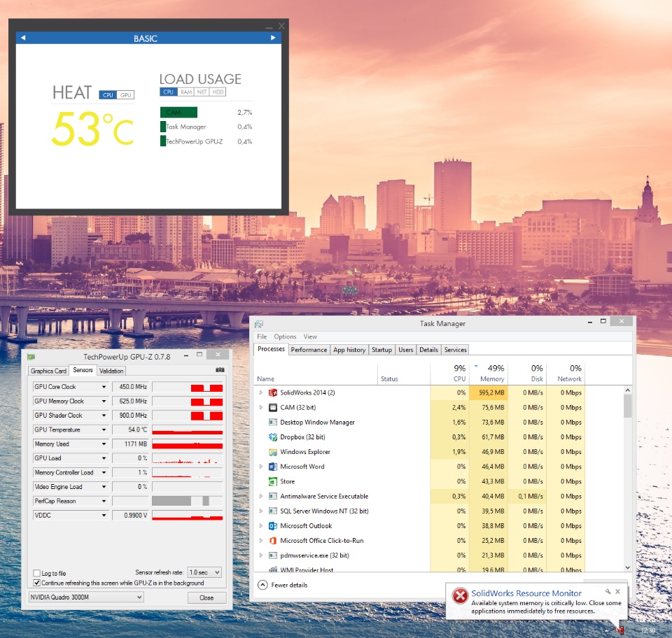Show NET load usage in CAM
This screenshot has height=638, width=672.
pos(202,92)
